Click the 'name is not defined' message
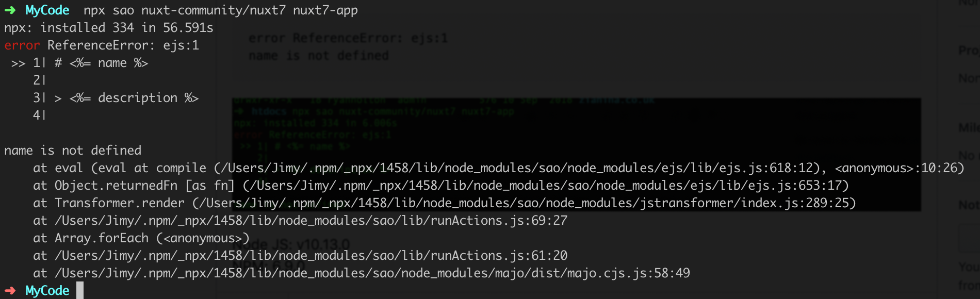This screenshot has width=980, height=299. tap(73, 151)
